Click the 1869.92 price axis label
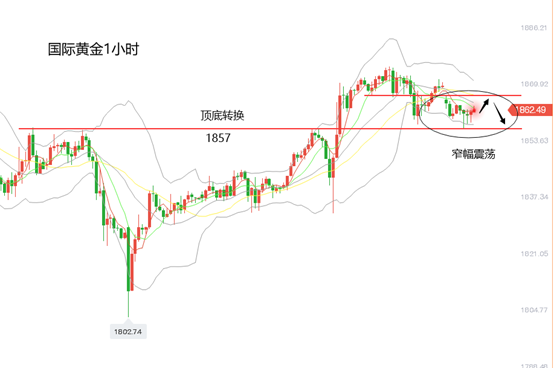 click(x=534, y=84)
